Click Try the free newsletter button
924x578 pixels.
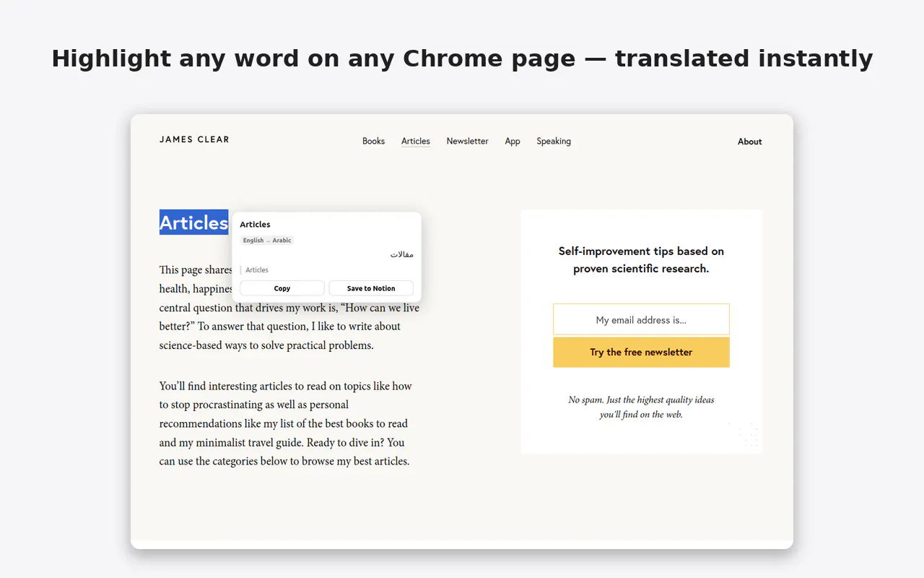click(x=641, y=352)
